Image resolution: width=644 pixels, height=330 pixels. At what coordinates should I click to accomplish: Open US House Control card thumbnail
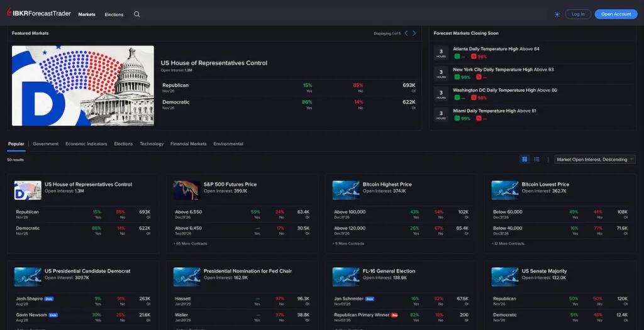(28, 190)
